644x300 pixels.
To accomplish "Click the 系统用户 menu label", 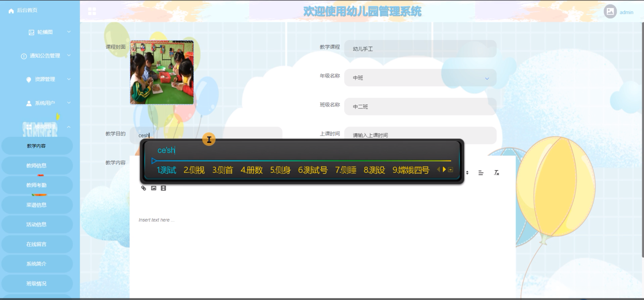I will pyautogui.click(x=45, y=103).
